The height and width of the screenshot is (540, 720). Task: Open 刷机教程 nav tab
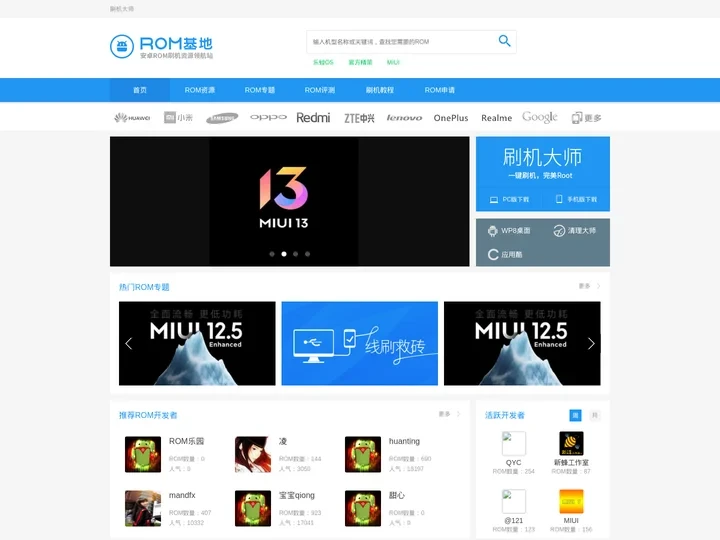tap(380, 90)
